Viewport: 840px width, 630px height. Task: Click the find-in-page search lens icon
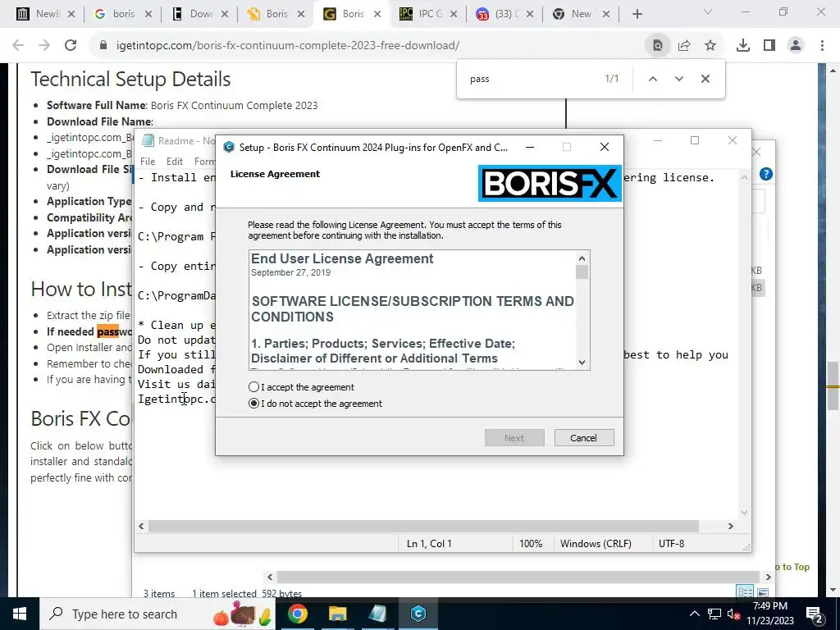pyautogui.click(x=658, y=46)
